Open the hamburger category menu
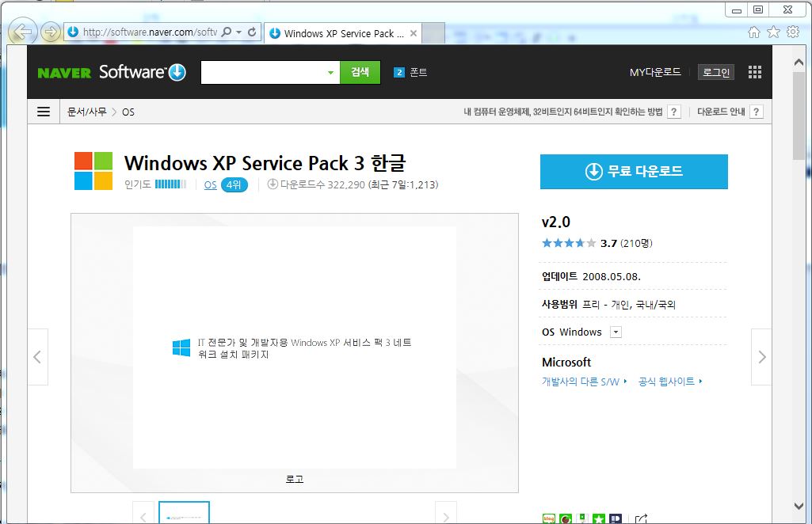The width and height of the screenshot is (812, 524). tap(44, 112)
